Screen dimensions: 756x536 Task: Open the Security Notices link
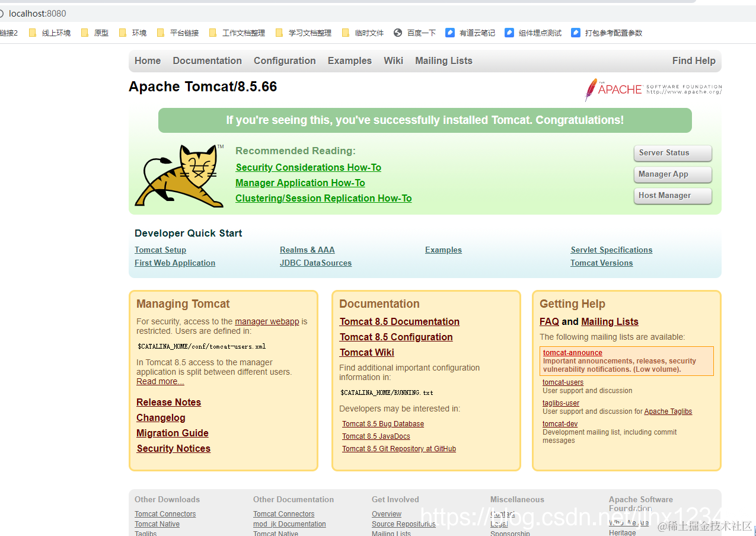point(174,448)
